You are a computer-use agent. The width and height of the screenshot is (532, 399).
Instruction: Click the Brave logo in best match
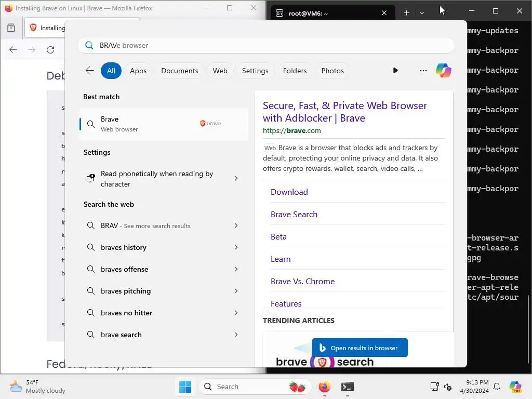point(210,124)
